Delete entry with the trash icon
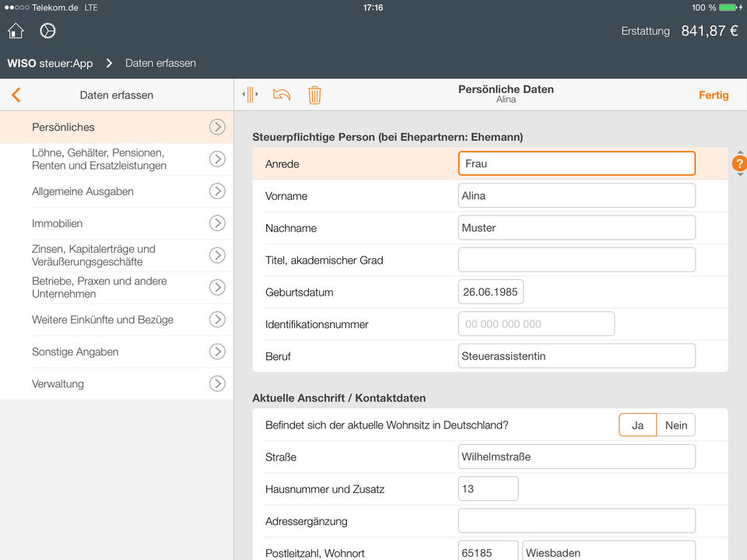This screenshot has width=747, height=560. 314,95
